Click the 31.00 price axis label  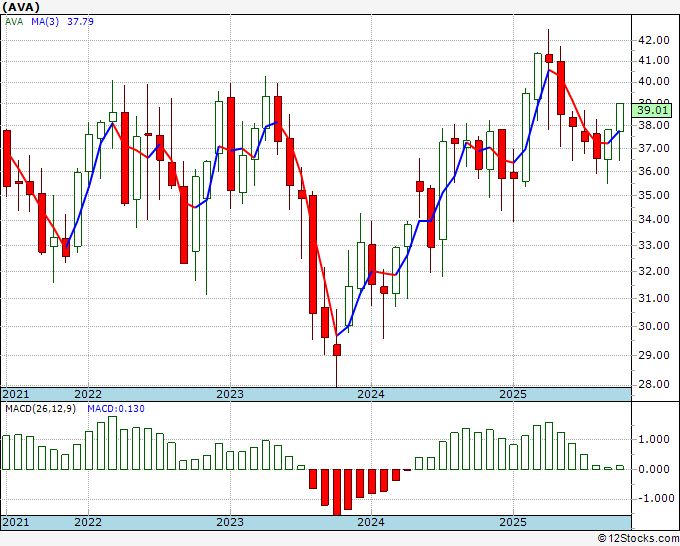tap(654, 298)
